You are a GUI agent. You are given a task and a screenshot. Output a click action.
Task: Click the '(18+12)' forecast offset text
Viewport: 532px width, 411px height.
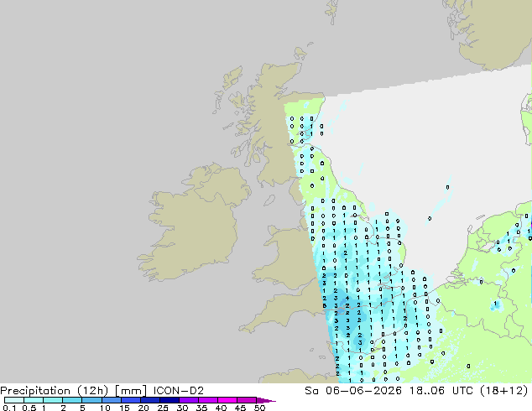(x=503, y=391)
